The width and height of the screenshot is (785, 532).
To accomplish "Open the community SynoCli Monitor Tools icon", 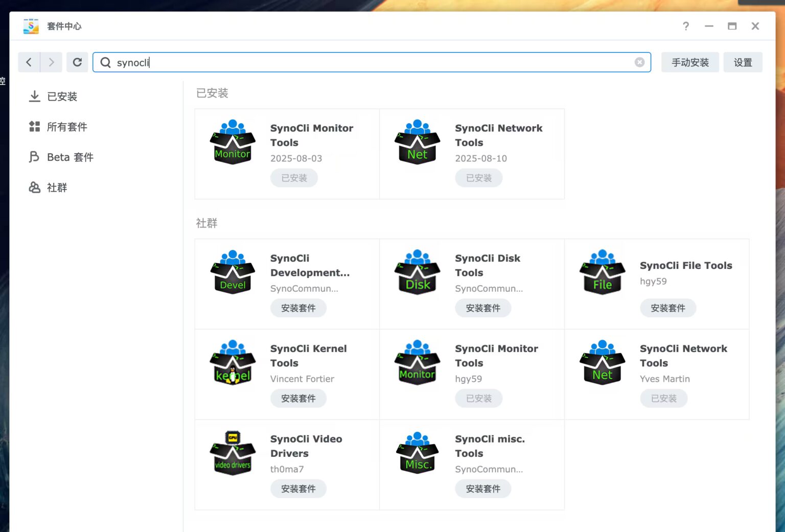I will click(x=418, y=362).
